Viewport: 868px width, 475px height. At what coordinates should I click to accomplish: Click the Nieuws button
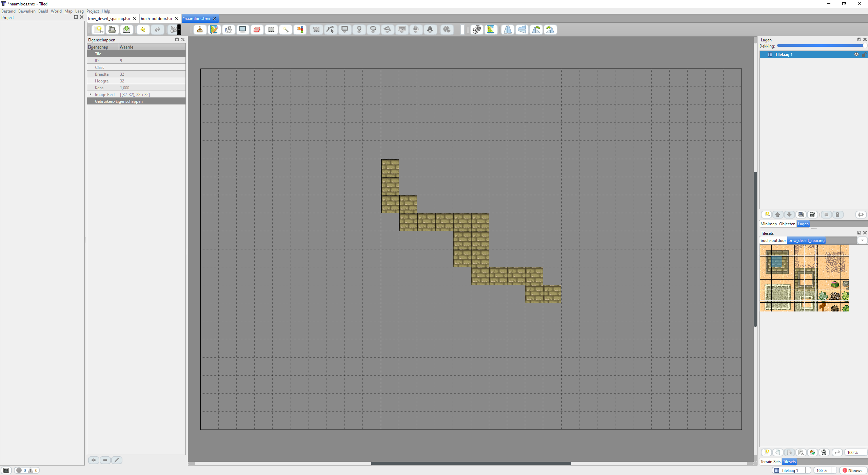tap(852, 470)
